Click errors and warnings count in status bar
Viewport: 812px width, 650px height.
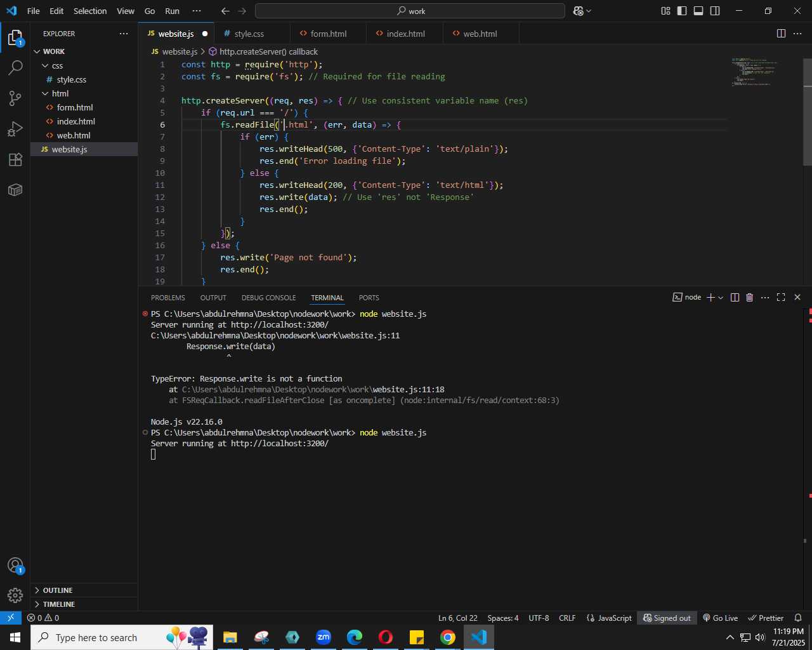pyautogui.click(x=43, y=618)
